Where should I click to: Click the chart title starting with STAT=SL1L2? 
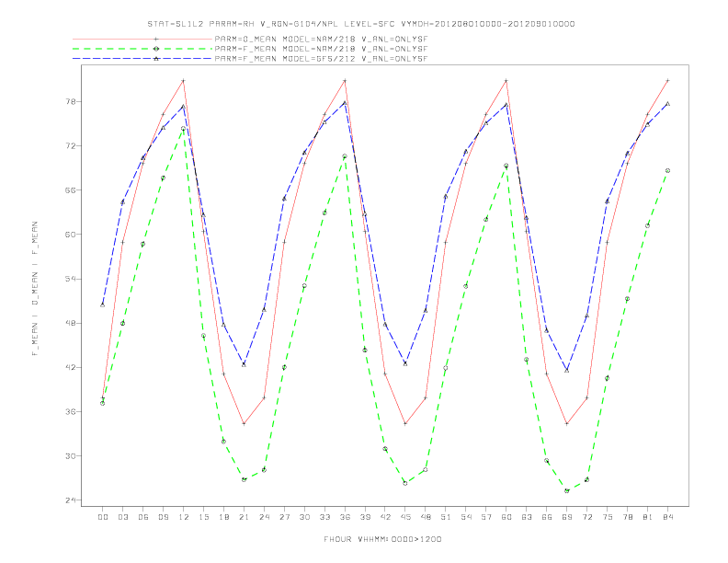coord(361,24)
